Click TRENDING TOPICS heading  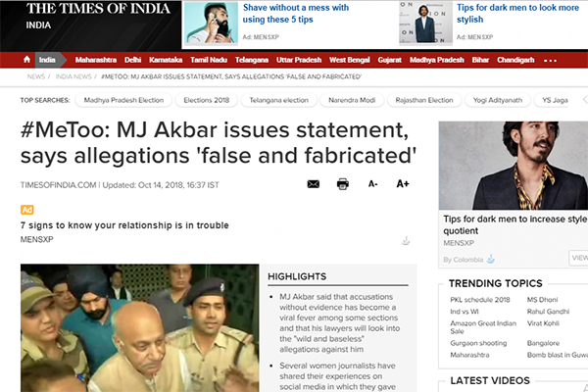click(495, 283)
